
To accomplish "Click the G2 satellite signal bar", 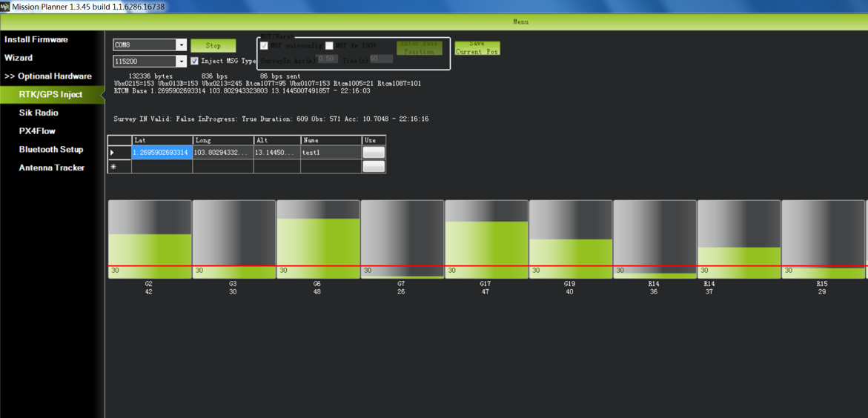I will pos(150,239).
